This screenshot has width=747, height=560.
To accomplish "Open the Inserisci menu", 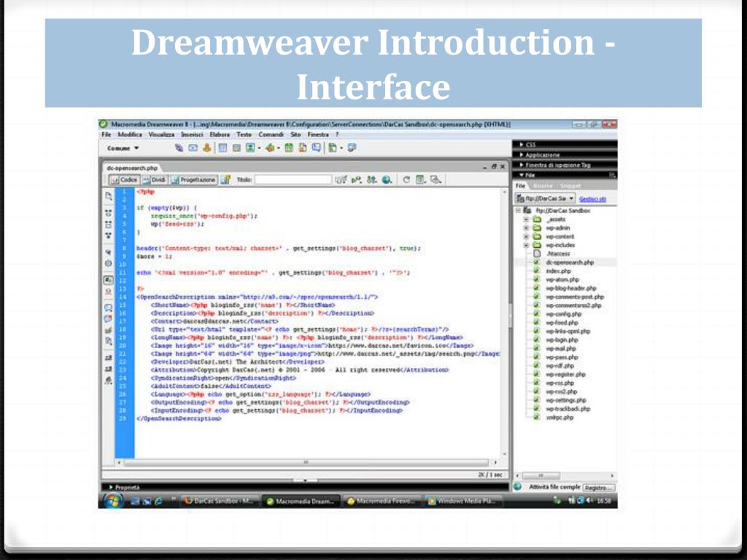I will (x=192, y=135).
